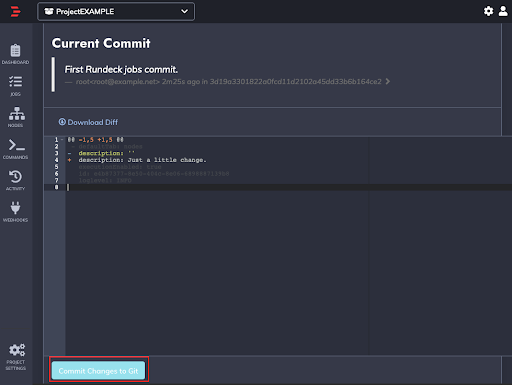Open the Webhooks section

click(15, 212)
